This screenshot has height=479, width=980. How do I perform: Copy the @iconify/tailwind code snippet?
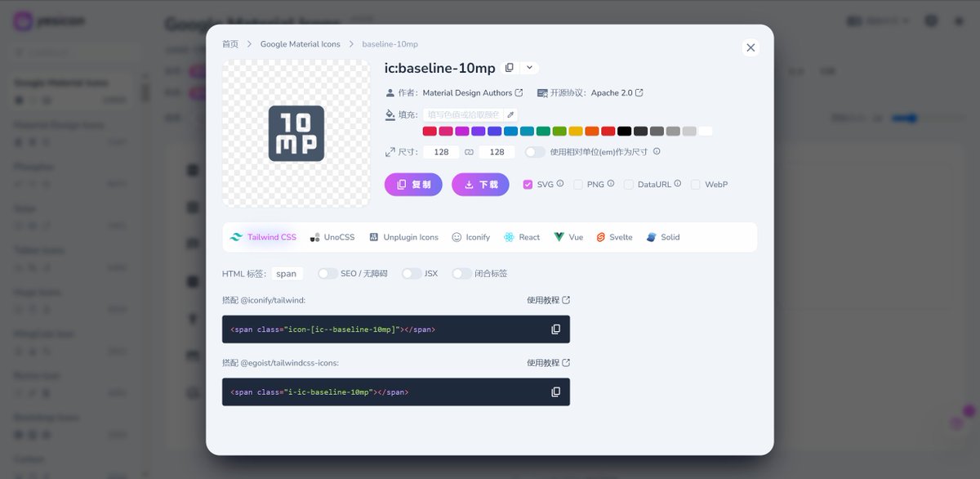click(556, 329)
